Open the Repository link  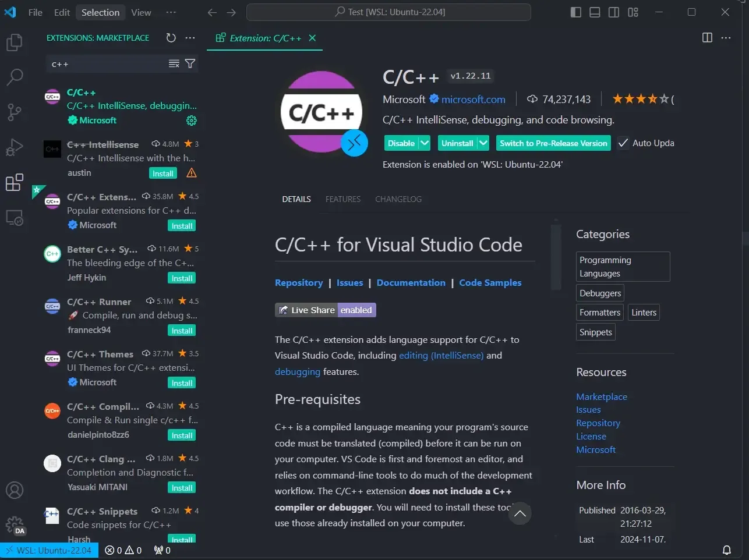click(299, 282)
